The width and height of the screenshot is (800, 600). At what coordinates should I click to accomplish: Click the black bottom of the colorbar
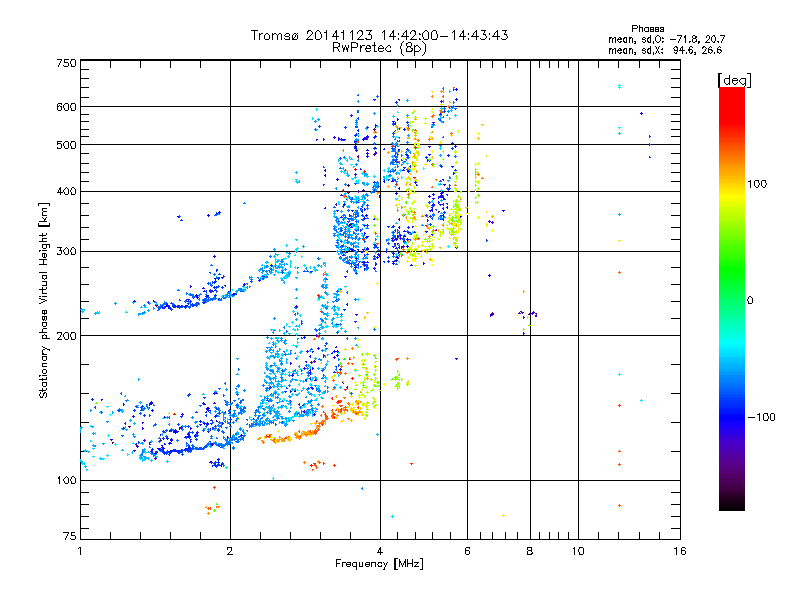coord(732,503)
